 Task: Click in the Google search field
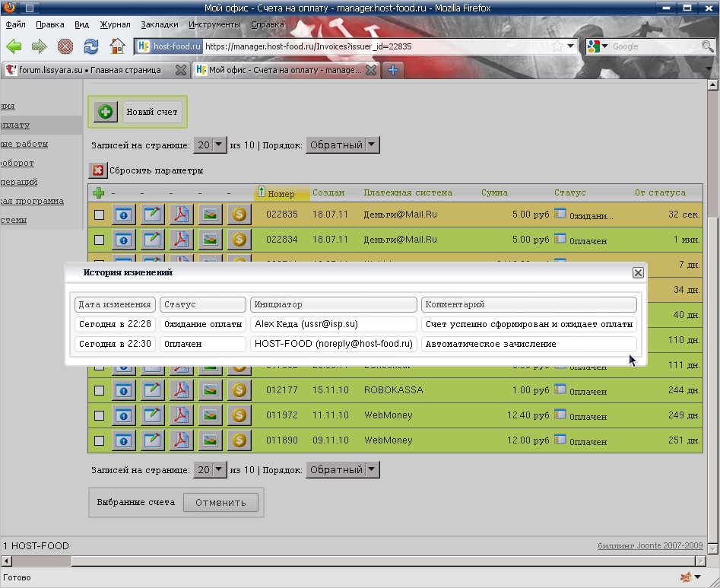655,46
